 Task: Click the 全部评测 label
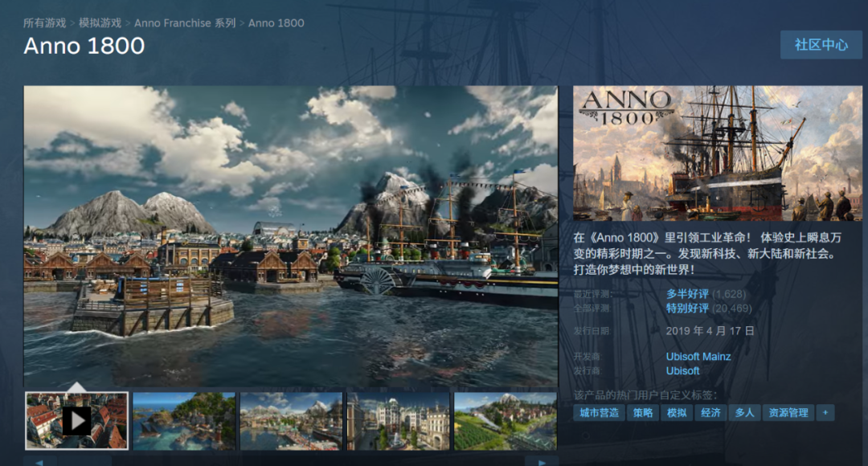click(592, 309)
